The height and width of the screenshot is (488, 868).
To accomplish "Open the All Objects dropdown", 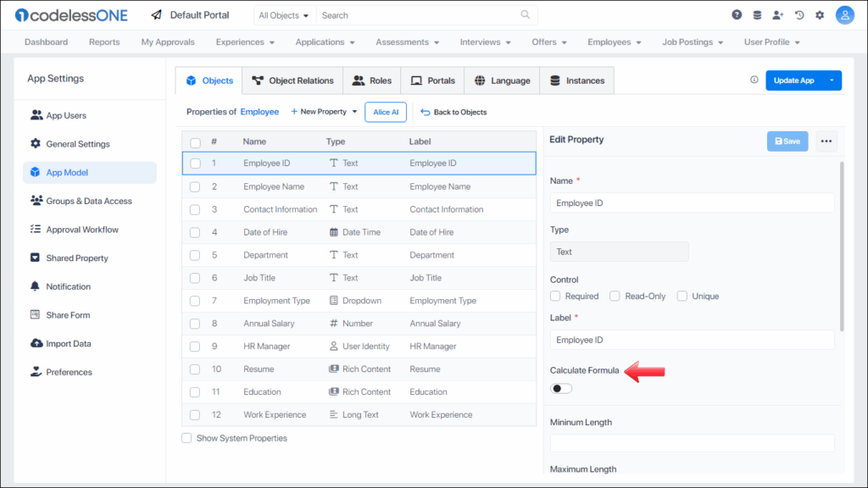I will point(284,14).
